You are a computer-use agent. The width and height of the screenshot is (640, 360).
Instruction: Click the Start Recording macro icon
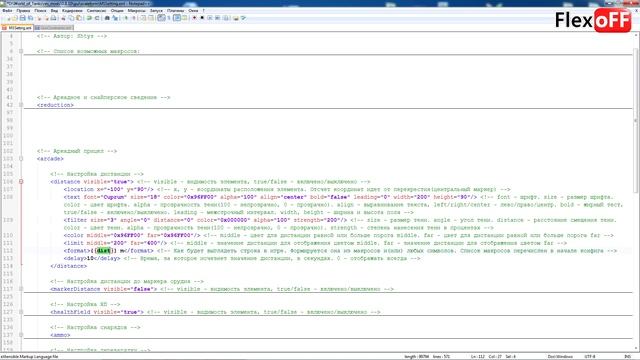(194, 18)
